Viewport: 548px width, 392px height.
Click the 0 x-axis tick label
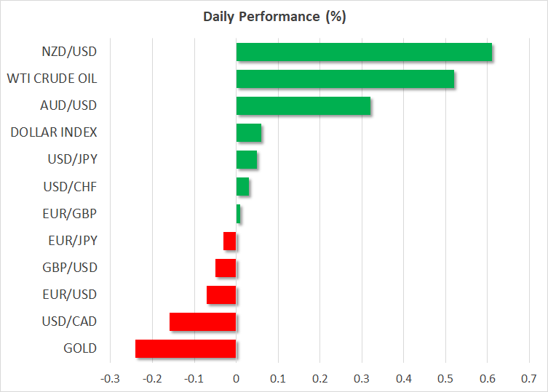click(237, 379)
